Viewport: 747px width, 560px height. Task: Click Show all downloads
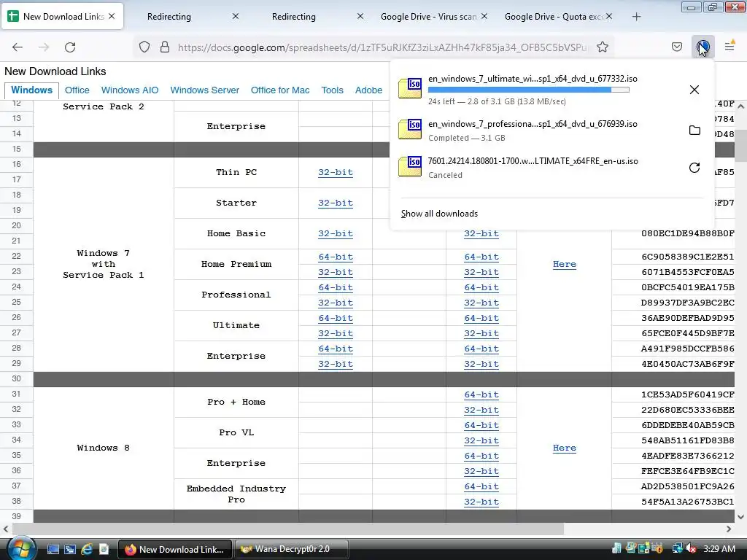pos(439,214)
